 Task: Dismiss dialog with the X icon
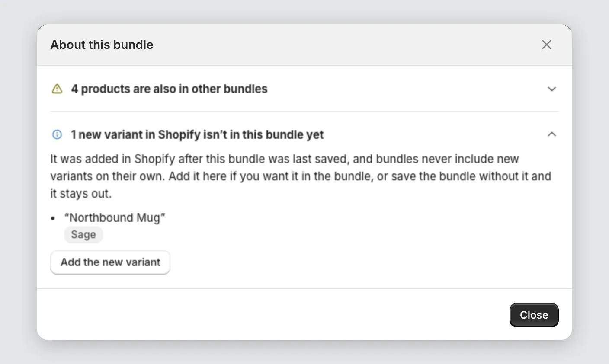(547, 45)
